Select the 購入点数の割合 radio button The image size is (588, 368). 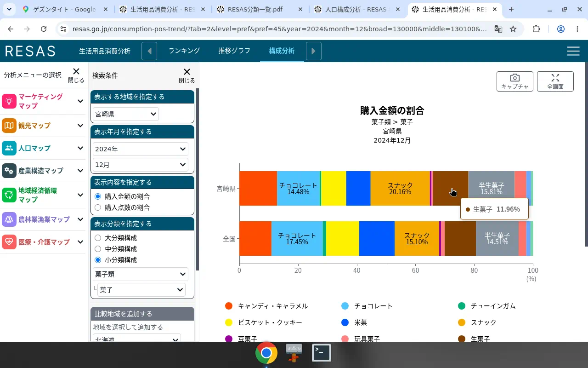tap(97, 207)
